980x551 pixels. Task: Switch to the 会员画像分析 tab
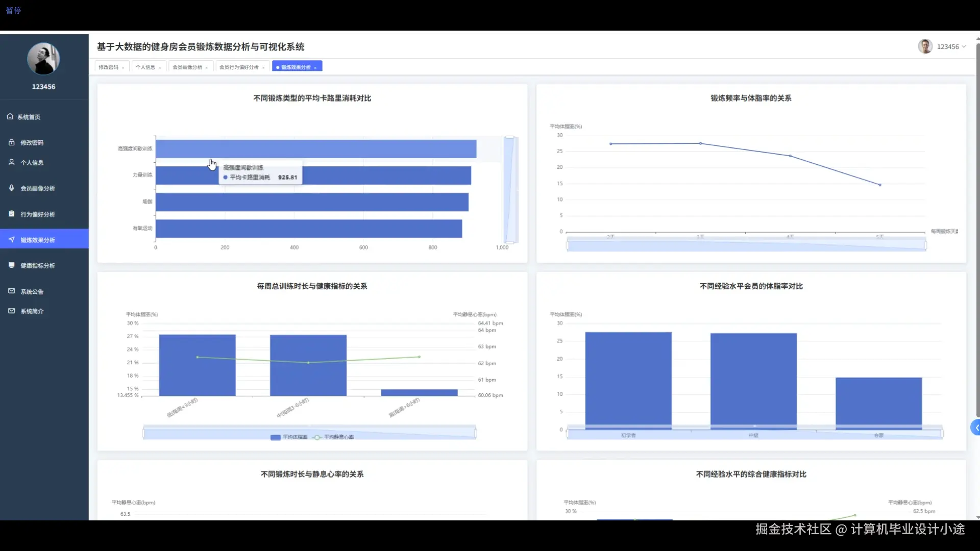click(x=187, y=67)
